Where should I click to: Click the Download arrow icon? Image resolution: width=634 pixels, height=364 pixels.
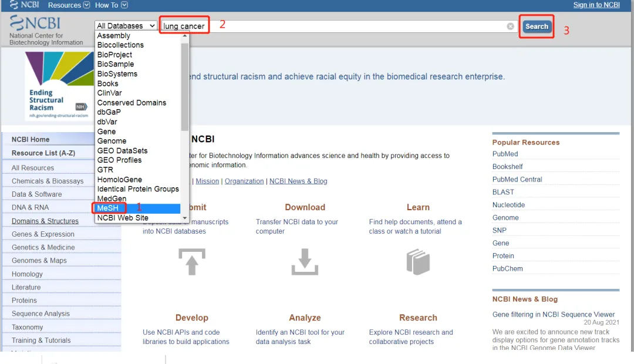pos(305,262)
